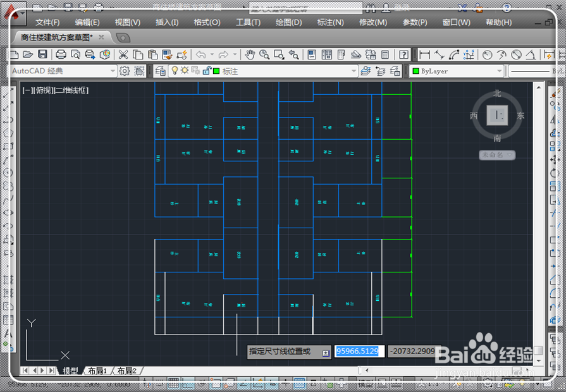Open the Tool Palettes window icon
Image resolution: width=566 pixels, height=392 pixels.
(341, 55)
